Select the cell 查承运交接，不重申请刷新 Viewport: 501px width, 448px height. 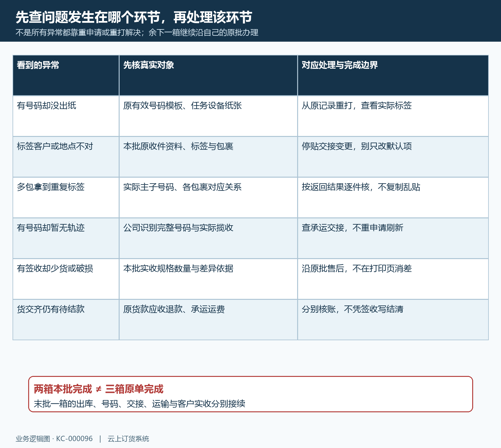pyautogui.click(x=393, y=238)
